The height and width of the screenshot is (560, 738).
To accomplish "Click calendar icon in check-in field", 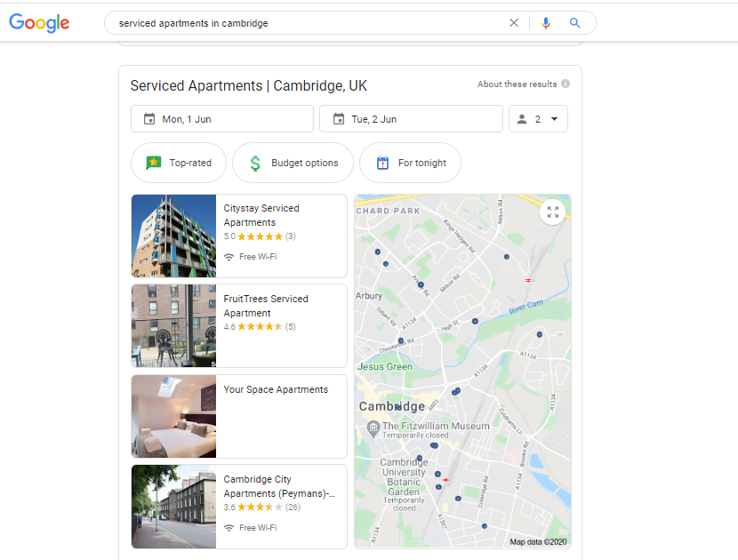I will coord(149,118).
